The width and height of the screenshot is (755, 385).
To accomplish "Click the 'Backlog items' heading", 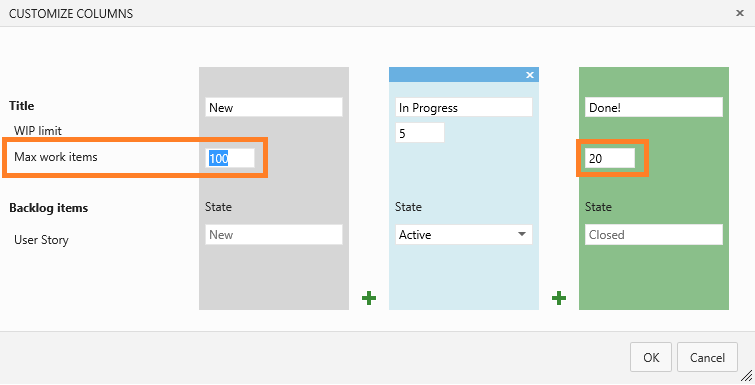I will pyautogui.click(x=49, y=208).
